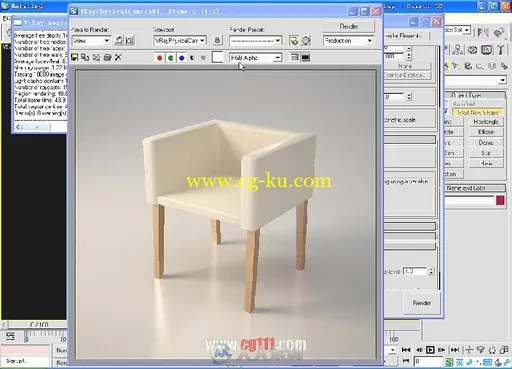Save the rendered image with the disk icon
512x369 pixels.
click(74, 57)
